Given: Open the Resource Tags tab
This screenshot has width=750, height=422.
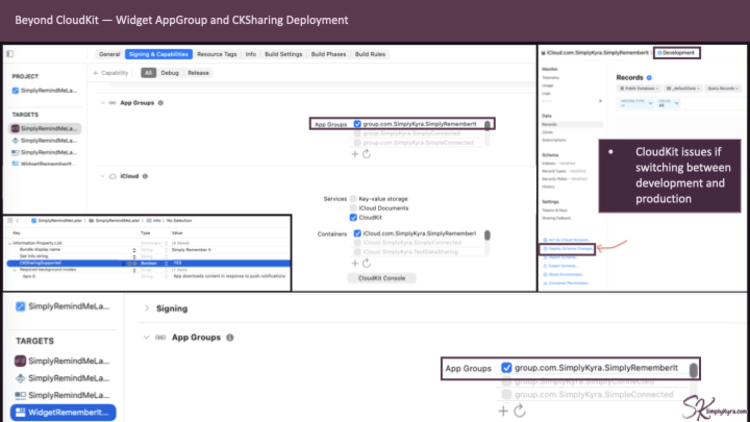Looking at the screenshot, I should pos(217,54).
